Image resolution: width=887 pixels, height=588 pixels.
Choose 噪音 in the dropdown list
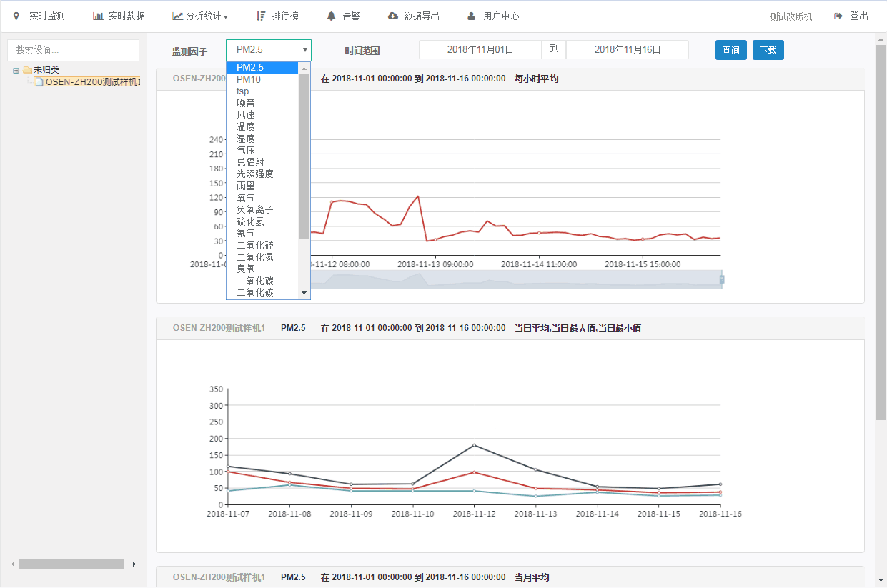(246, 103)
